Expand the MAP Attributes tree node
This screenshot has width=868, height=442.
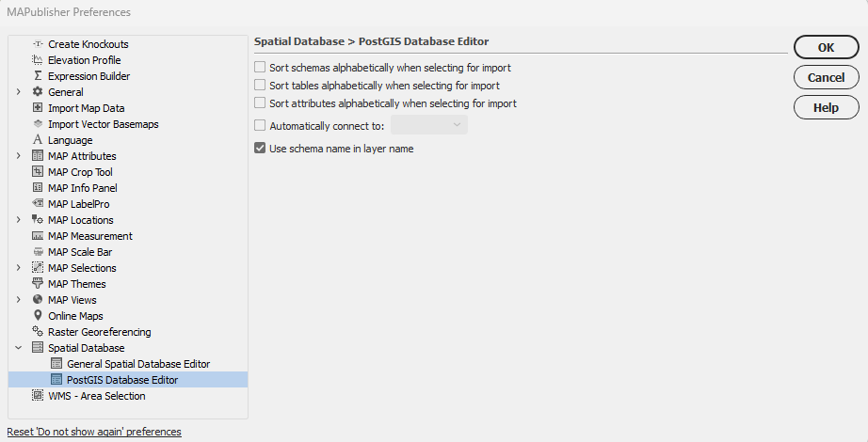point(18,156)
